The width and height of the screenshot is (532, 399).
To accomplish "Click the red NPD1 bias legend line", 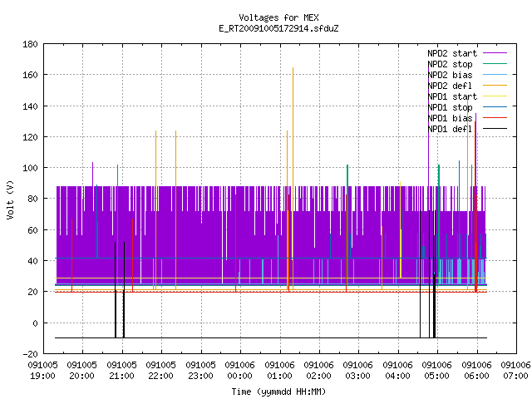I will tap(495, 118).
